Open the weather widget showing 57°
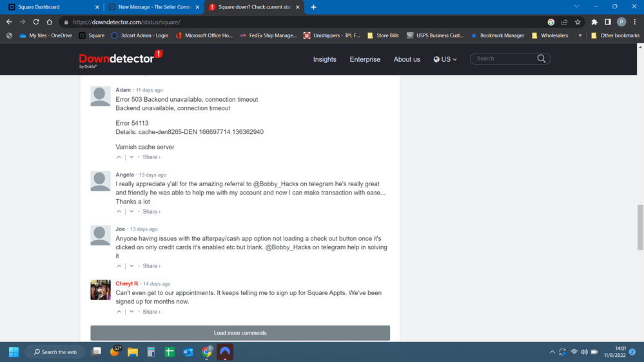Screen dimensions: 644x362 coord(115,351)
